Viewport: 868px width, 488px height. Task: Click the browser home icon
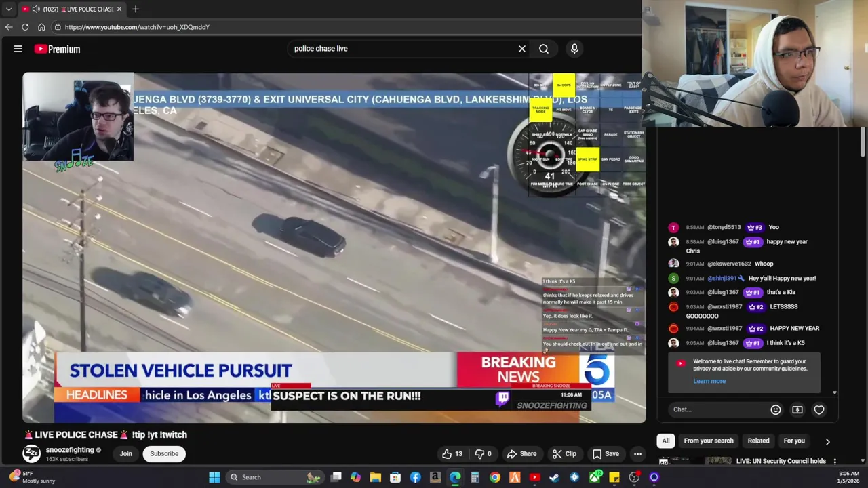pos(41,27)
